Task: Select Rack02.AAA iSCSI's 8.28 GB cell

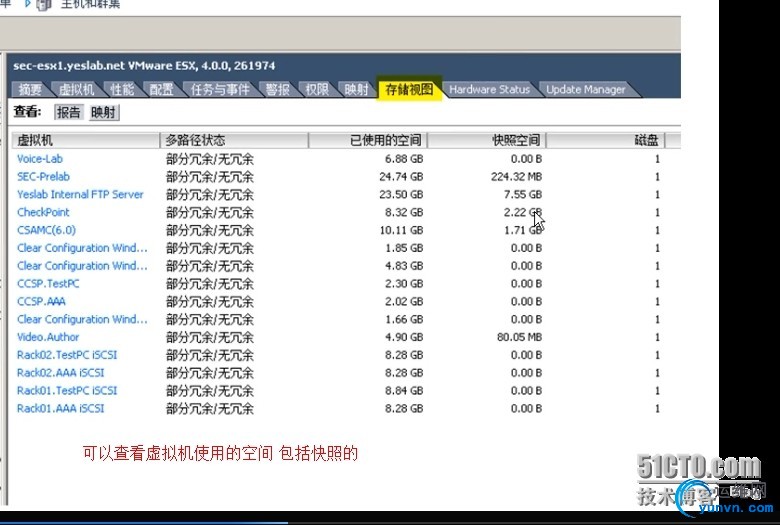Action: (x=404, y=373)
